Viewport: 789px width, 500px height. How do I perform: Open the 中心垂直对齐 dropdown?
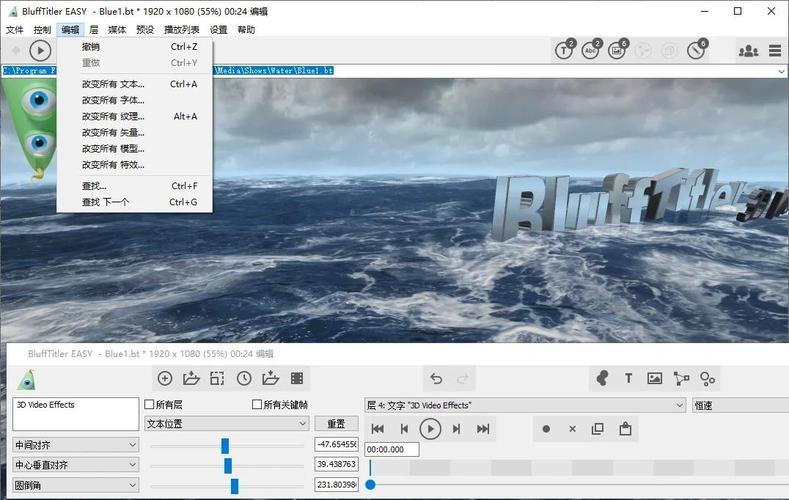coord(75,465)
